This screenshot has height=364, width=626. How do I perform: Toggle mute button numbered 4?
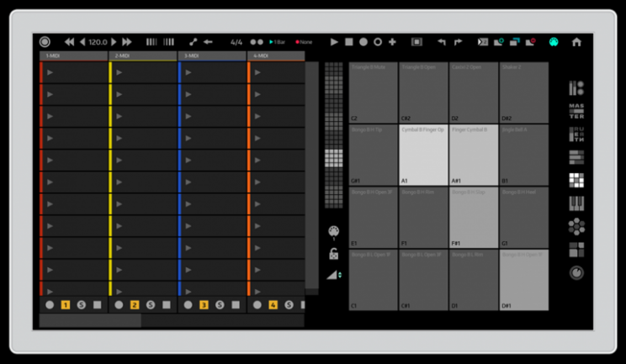click(x=273, y=304)
